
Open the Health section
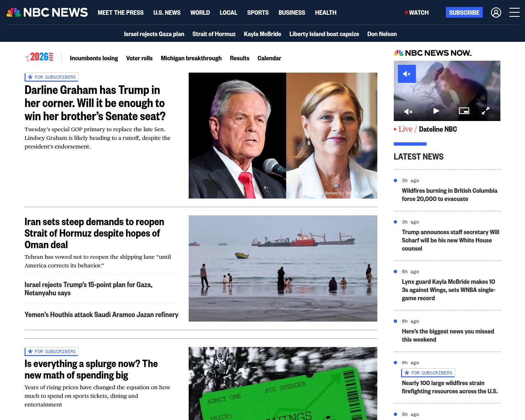point(326,13)
